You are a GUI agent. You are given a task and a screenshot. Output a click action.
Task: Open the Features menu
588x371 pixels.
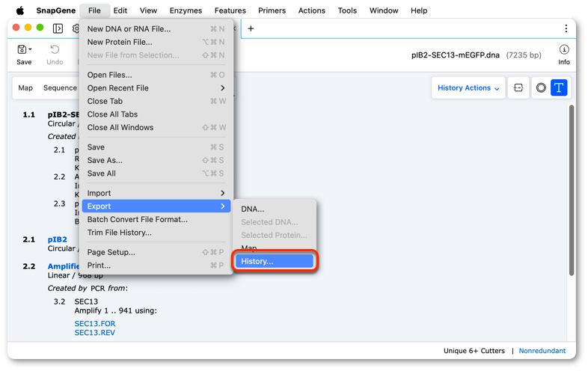pyautogui.click(x=230, y=10)
